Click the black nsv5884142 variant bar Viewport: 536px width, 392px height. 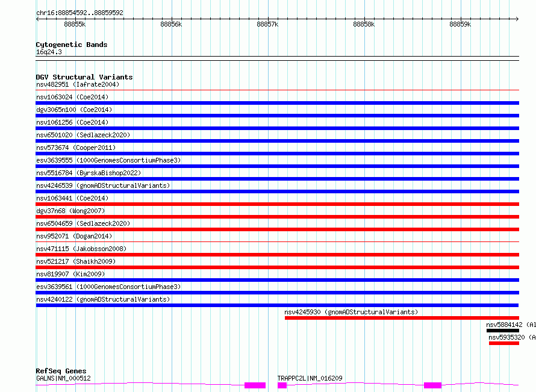[503, 331]
